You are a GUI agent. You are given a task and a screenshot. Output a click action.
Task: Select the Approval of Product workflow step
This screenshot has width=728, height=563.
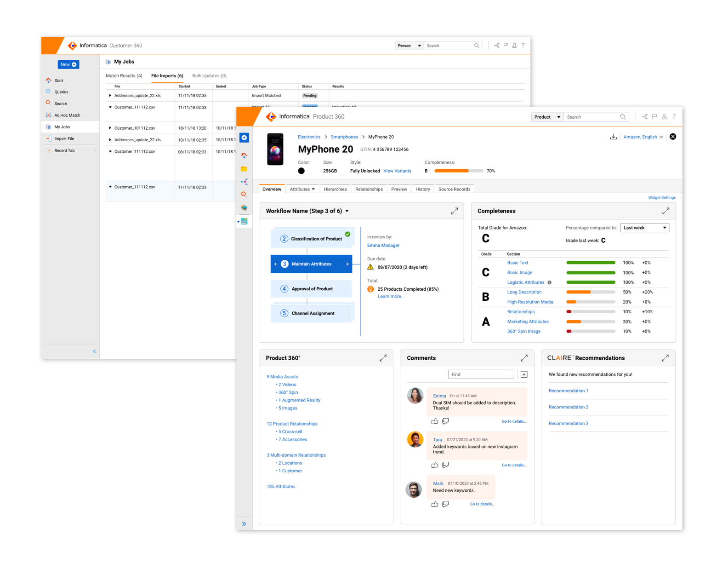pyautogui.click(x=312, y=289)
